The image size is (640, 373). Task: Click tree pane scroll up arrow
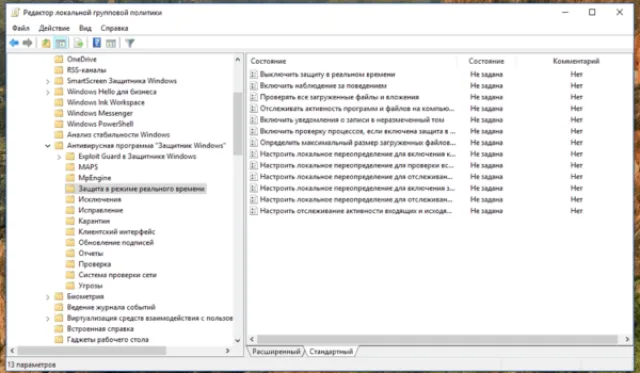238,60
